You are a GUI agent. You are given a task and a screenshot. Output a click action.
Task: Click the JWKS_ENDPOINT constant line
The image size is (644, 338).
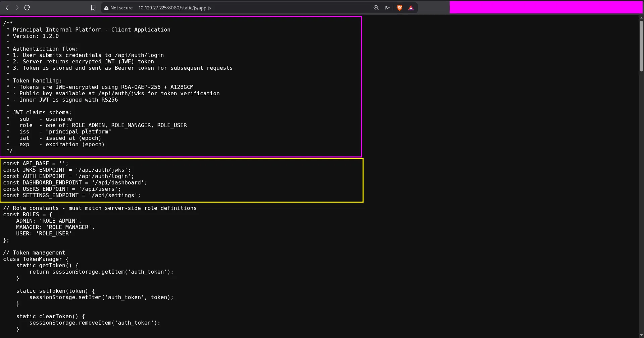pyautogui.click(x=67, y=170)
